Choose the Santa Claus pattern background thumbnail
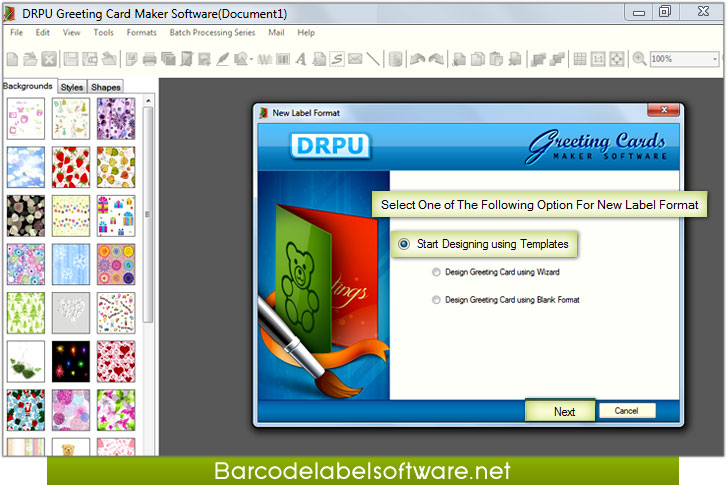Screen dimensions: 727x485 point(26,410)
